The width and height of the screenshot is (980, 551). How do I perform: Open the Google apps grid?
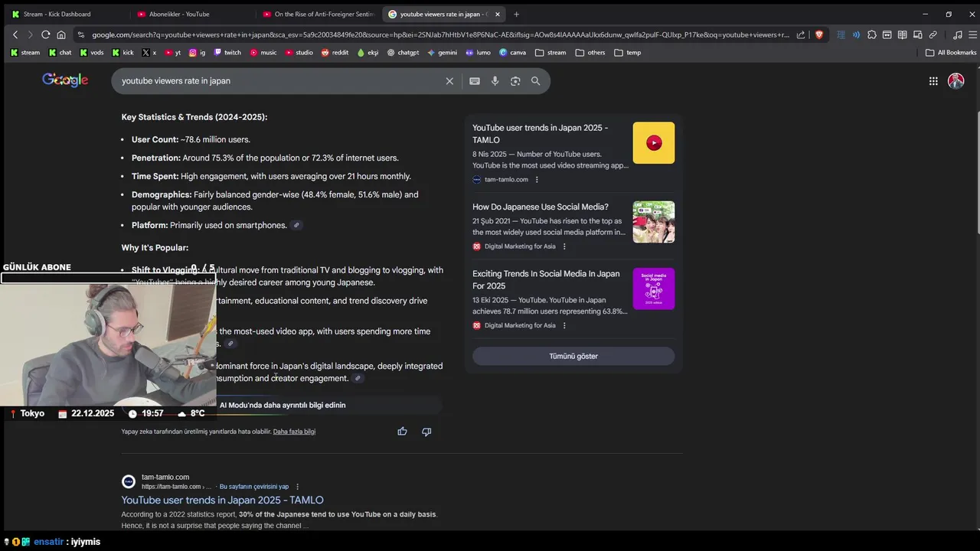[933, 81]
